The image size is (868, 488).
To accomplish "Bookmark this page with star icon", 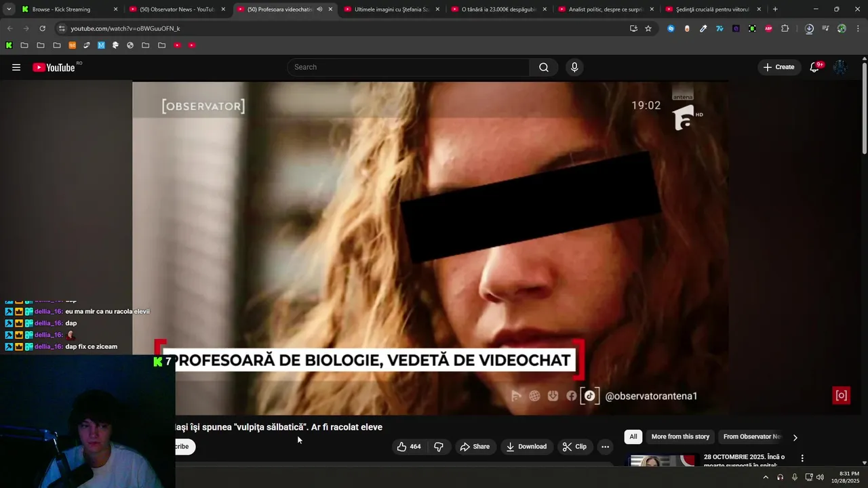I will 648,28.
